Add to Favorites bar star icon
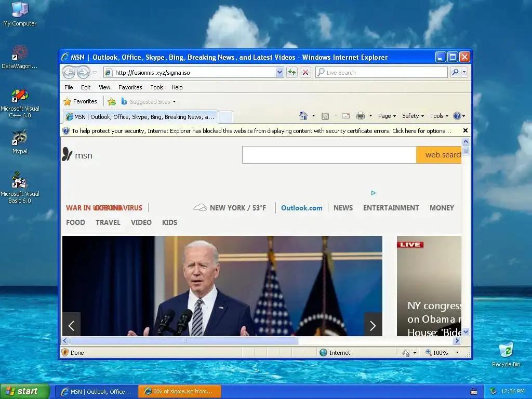This screenshot has height=399, width=532. [x=112, y=101]
